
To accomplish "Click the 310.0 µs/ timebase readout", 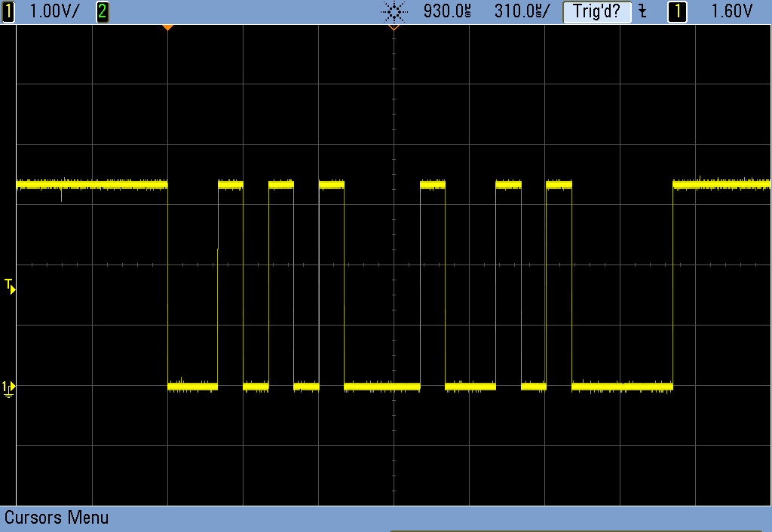I will pos(522,11).
